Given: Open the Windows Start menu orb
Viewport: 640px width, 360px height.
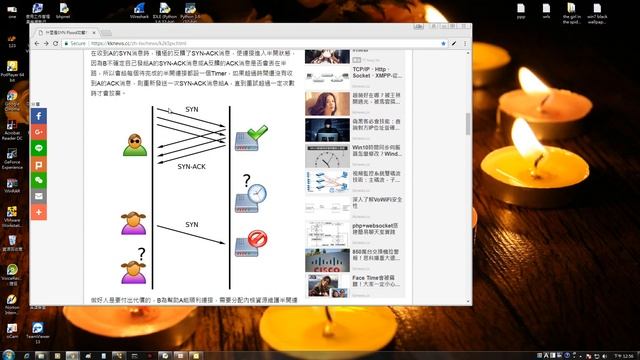Looking at the screenshot, I should tap(9, 355).
